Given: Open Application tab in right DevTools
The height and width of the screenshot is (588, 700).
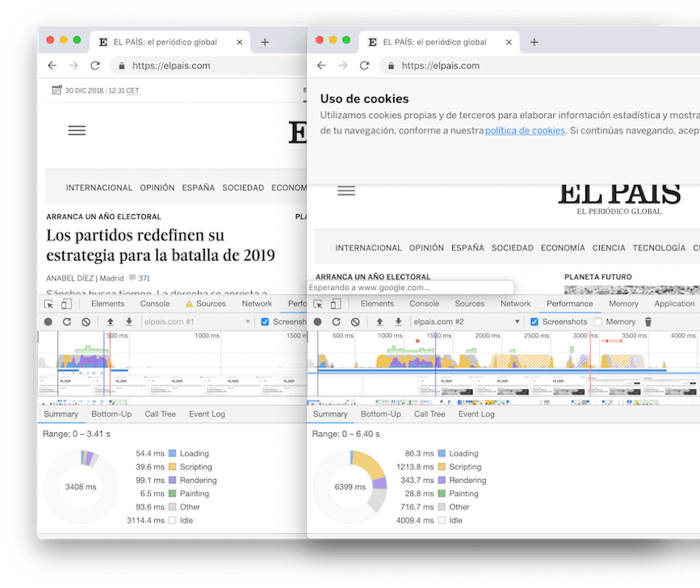Looking at the screenshot, I should (x=674, y=304).
